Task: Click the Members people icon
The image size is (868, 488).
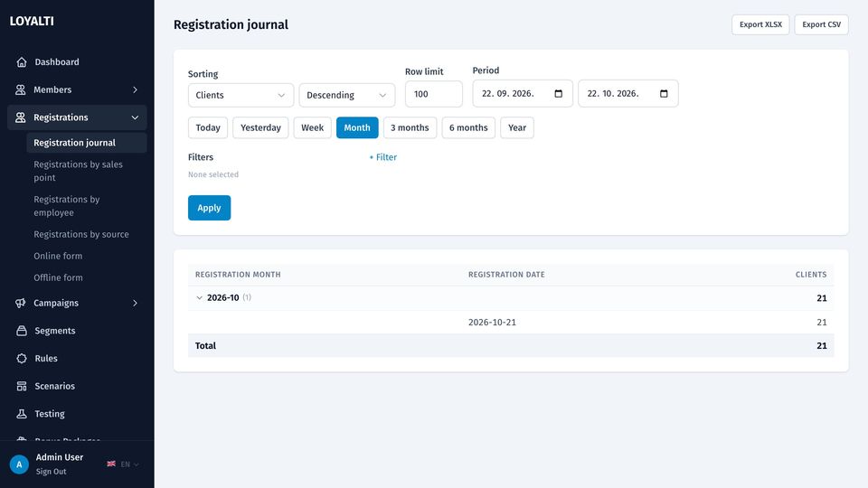Action: [x=21, y=89]
